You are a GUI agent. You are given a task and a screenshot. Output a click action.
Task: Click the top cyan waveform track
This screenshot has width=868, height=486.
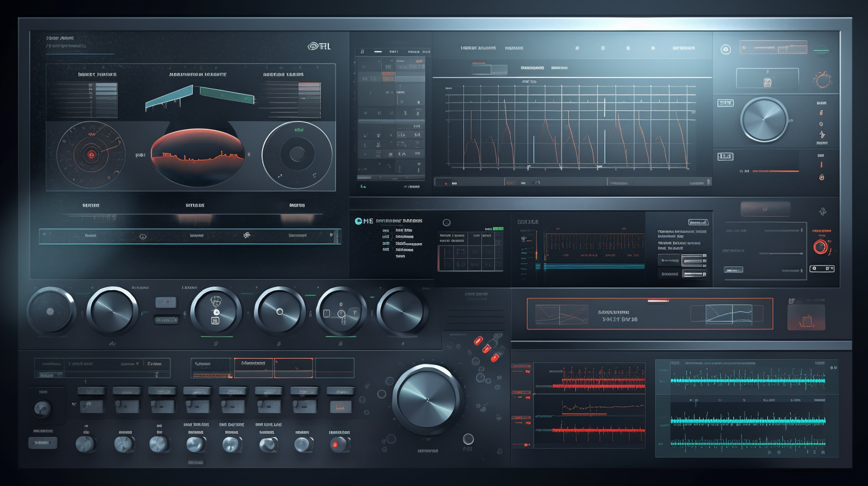[x=748, y=379]
